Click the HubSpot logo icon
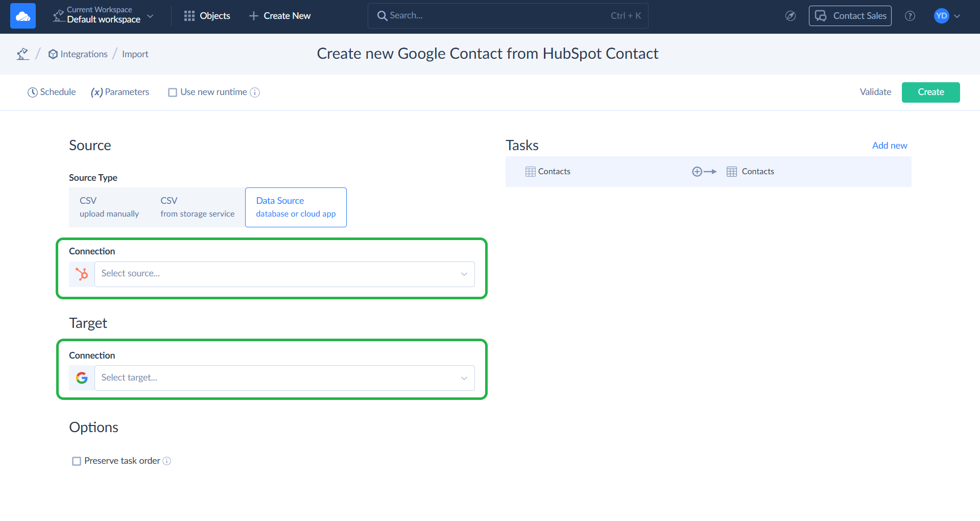Screen dimensions: 980x521 [x=82, y=274]
